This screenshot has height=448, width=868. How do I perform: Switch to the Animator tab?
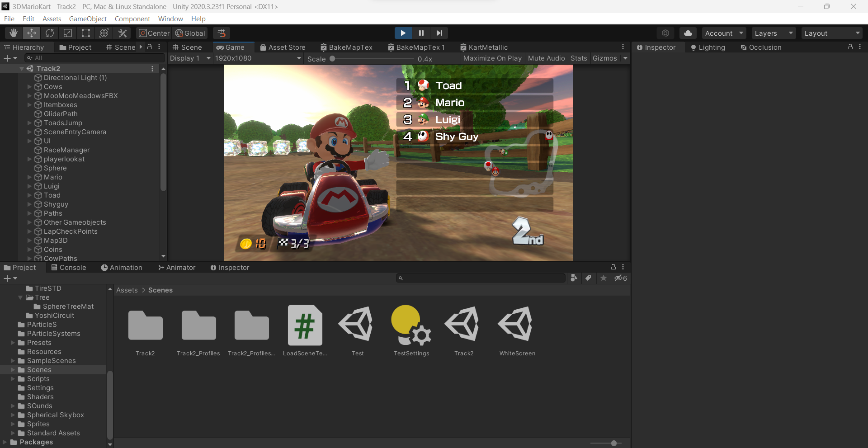pyautogui.click(x=177, y=267)
